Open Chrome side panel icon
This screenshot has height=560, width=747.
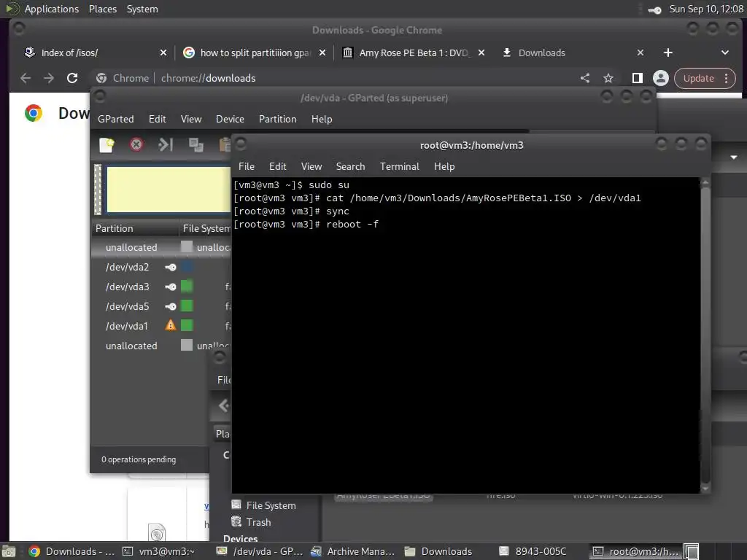pos(637,78)
